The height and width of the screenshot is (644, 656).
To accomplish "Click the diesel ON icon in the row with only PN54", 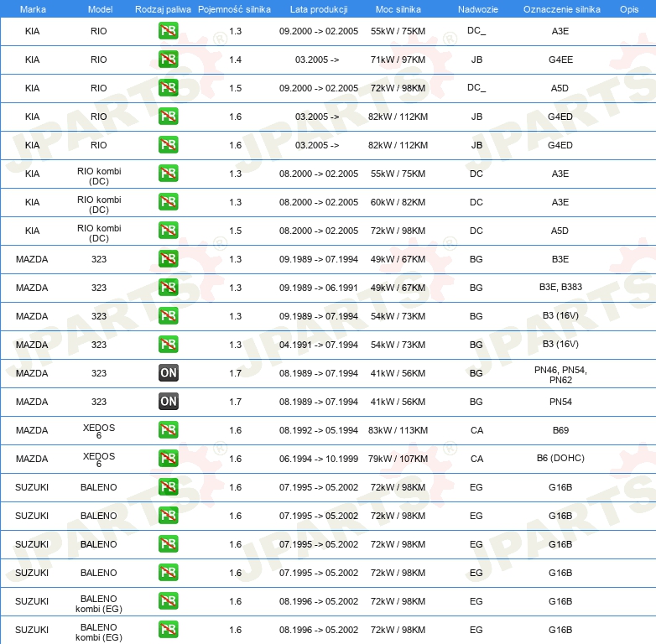I will coord(168,402).
